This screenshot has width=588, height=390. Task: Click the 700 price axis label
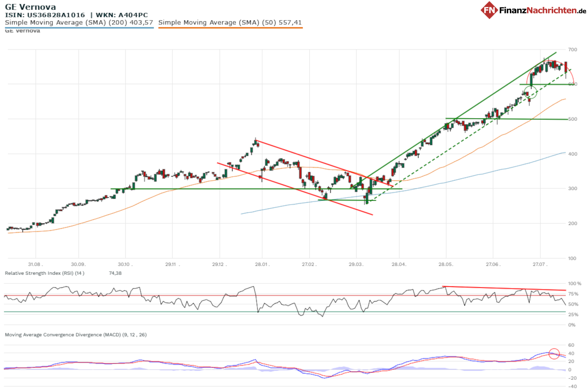pyautogui.click(x=572, y=49)
